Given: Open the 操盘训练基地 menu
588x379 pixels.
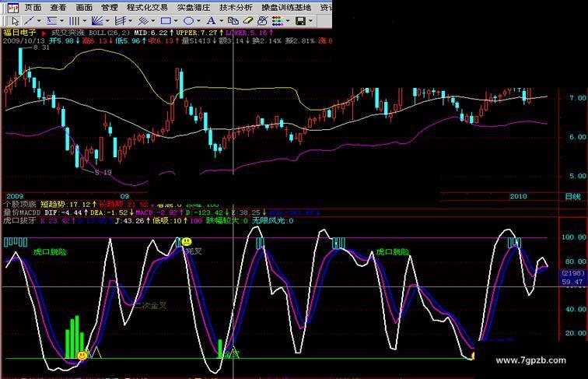Looking at the screenshot, I should tap(286, 8).
